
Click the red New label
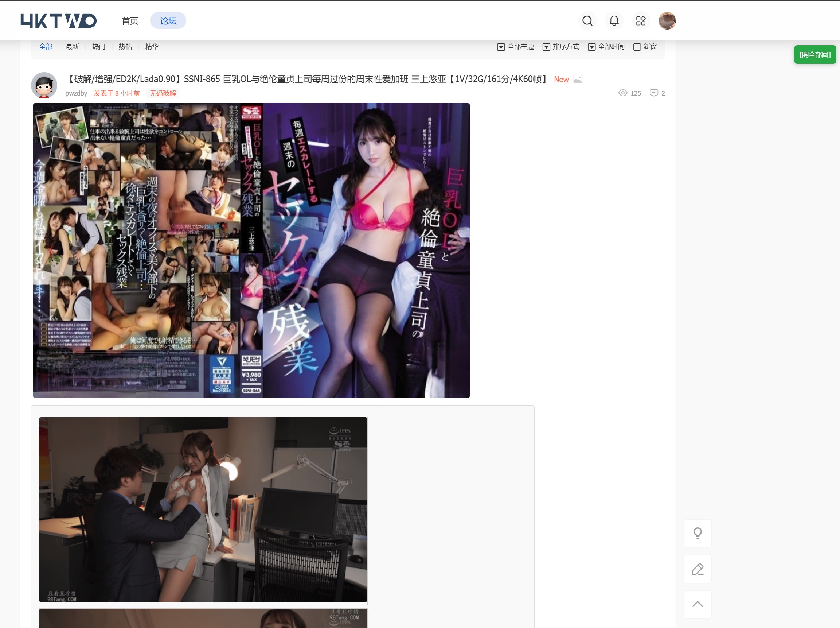tap(561, 80)
